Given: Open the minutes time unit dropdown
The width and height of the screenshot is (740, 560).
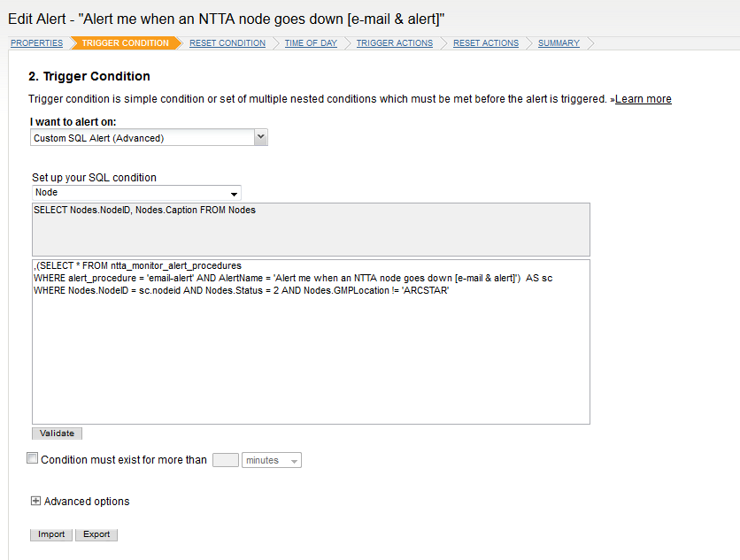Looking at the screenshot, I should (x=271, y=460).
